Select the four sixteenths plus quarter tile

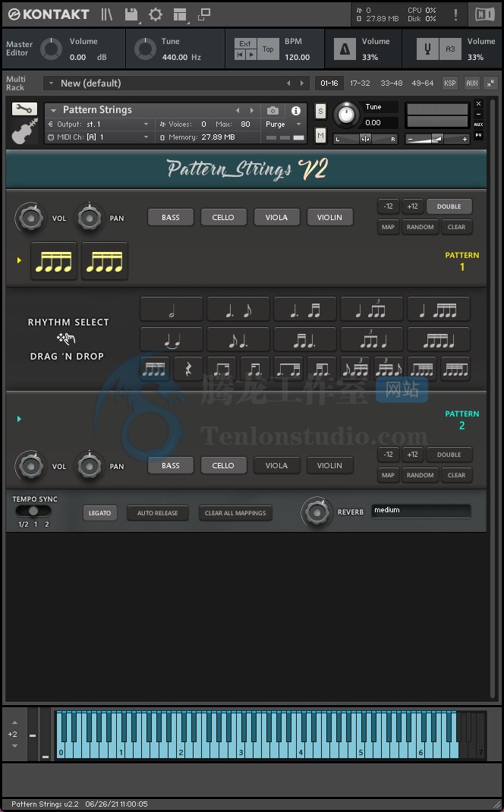[x=439, y=340]
